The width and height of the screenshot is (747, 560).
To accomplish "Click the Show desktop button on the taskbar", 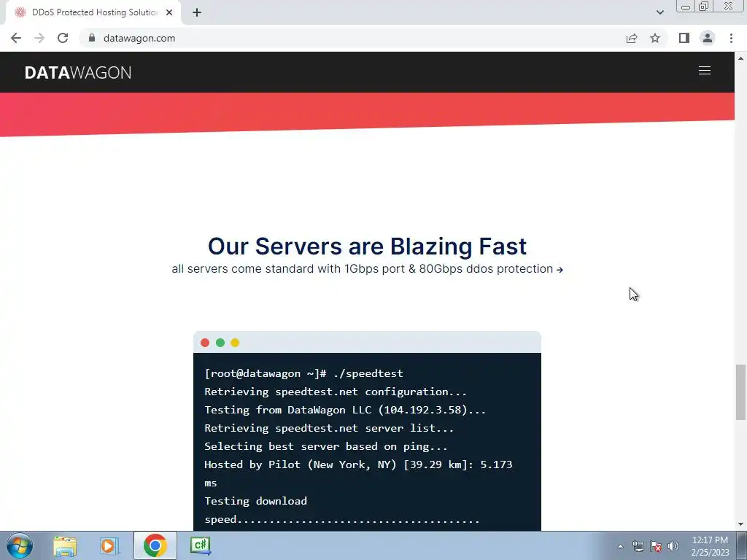I will tap(742, 545).
